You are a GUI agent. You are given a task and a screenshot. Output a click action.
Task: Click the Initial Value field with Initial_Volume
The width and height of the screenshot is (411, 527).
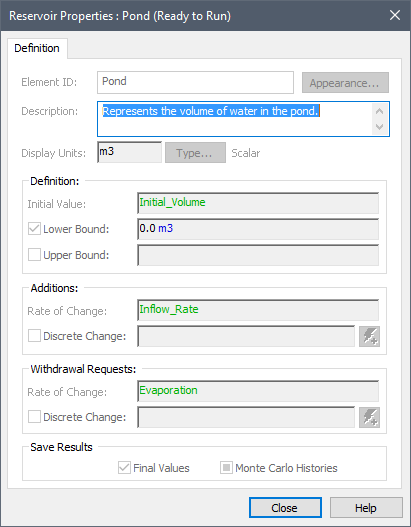(x=258, y=203)
